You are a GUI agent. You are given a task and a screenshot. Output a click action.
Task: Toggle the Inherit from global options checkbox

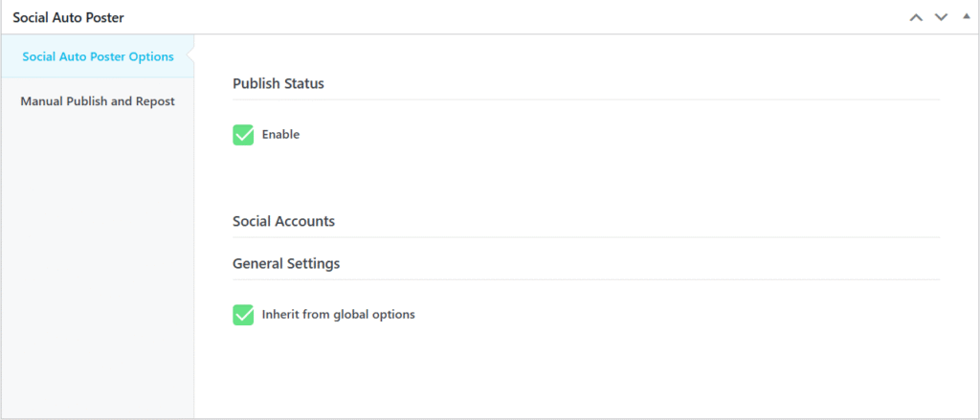243,315
